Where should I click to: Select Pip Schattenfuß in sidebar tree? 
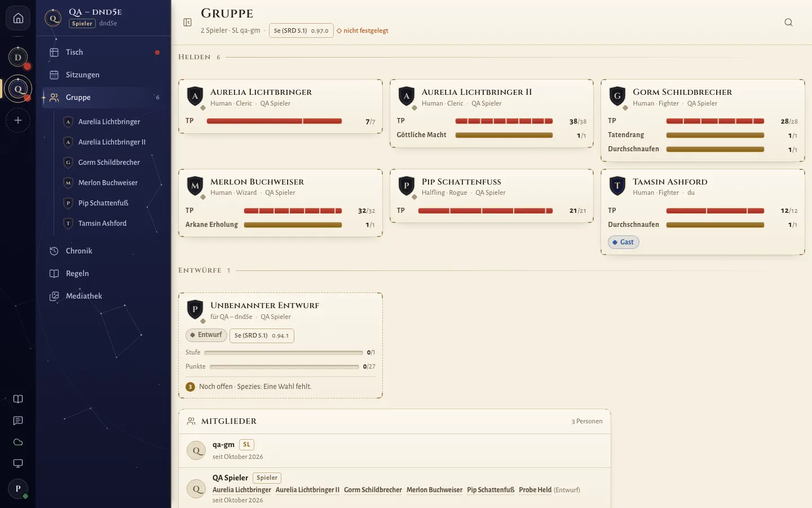[x=111, y=203]
